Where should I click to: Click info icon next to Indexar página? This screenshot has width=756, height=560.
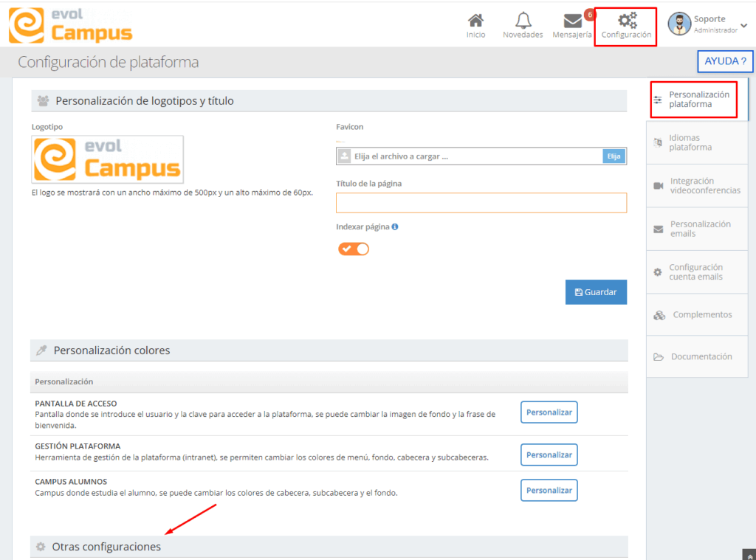pos(395,227)
